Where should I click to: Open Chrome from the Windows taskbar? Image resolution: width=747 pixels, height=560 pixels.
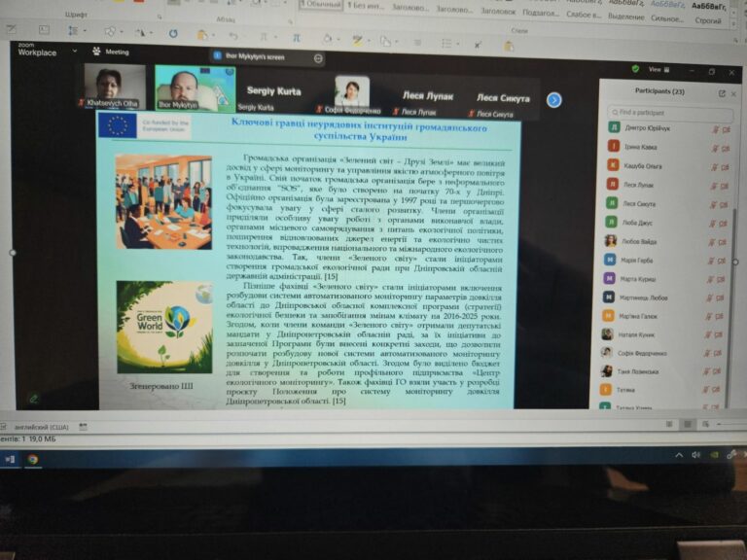pos(32,460)
